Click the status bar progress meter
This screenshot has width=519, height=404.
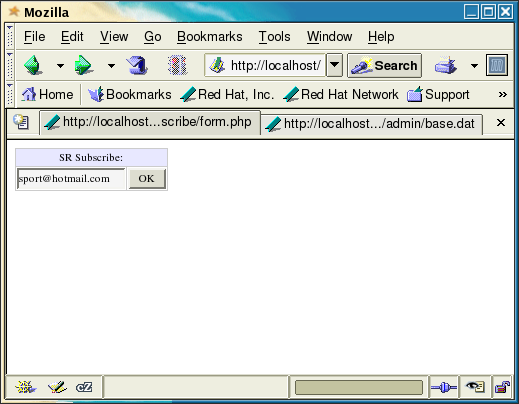pyautogui.click(x=359, y=388)
